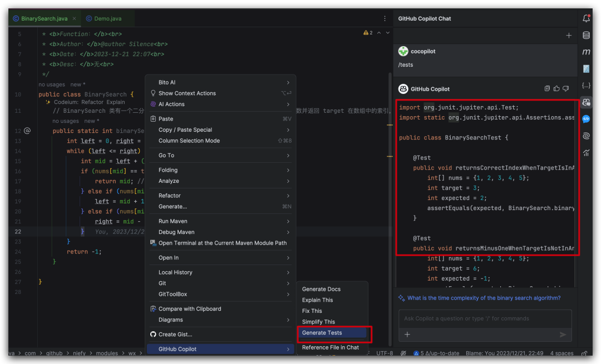Click the gutter icon on line 12
The image size is (601, 364).
click(x=27, y=131)
